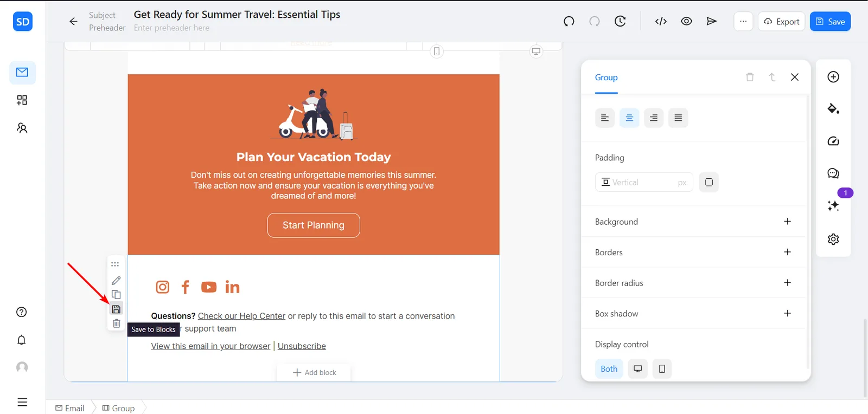Save the email with Save button
Screen dimensions: 868x414
(830, 21)
